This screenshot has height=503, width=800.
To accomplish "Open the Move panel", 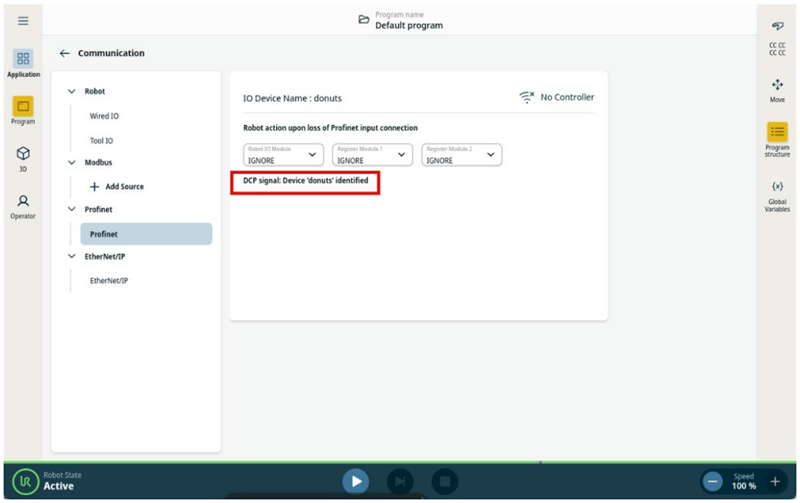I will click(777, 90).
